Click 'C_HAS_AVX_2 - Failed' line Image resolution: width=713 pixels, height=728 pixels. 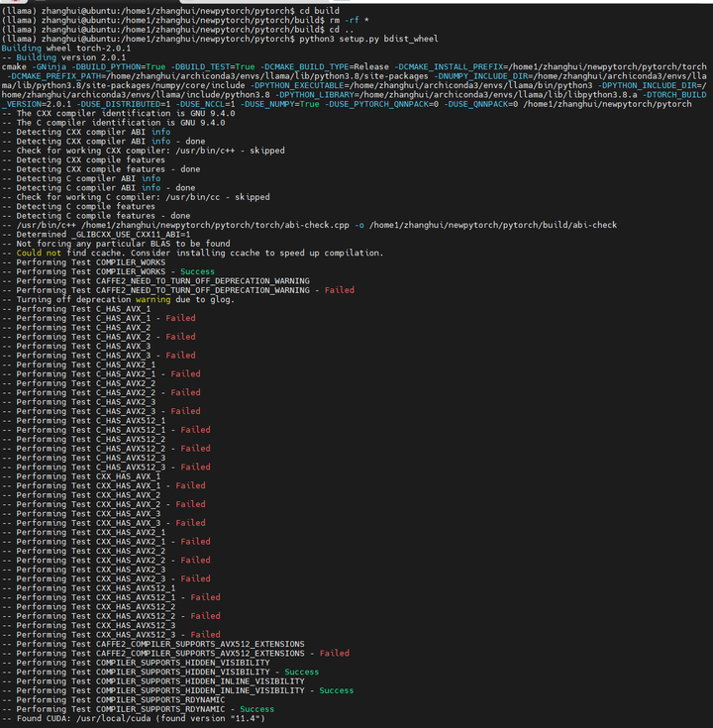98,337
